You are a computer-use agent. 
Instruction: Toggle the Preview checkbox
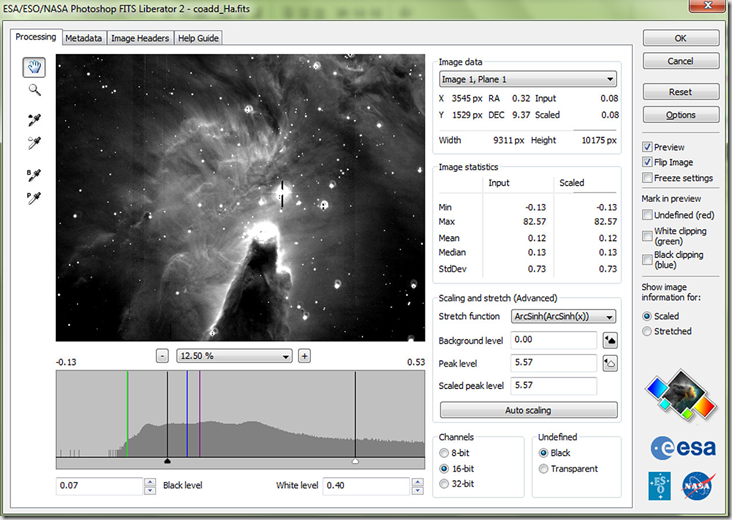[647, 147]
